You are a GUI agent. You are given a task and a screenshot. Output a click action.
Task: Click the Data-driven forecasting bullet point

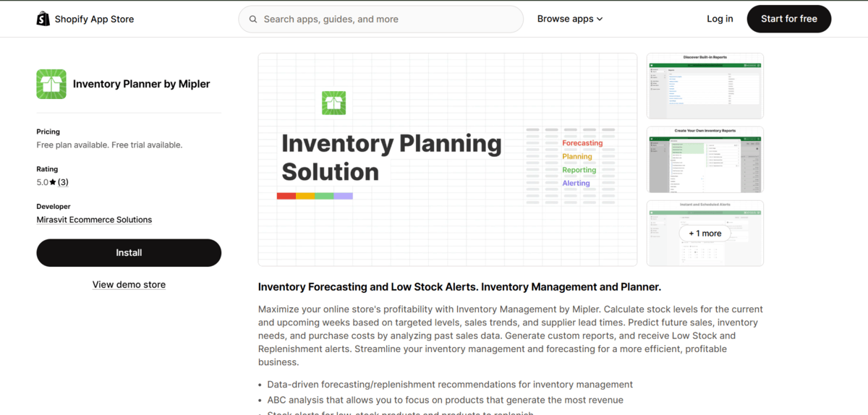450,385
